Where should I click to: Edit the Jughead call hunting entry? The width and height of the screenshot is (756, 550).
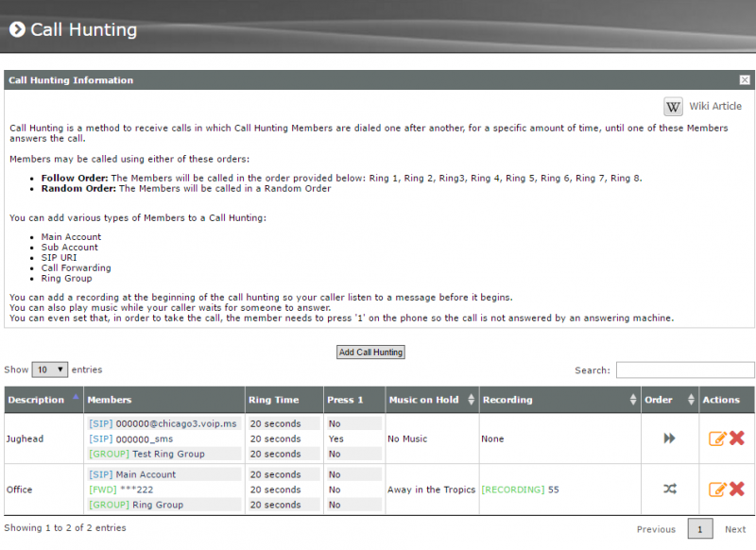coord(717,438)
